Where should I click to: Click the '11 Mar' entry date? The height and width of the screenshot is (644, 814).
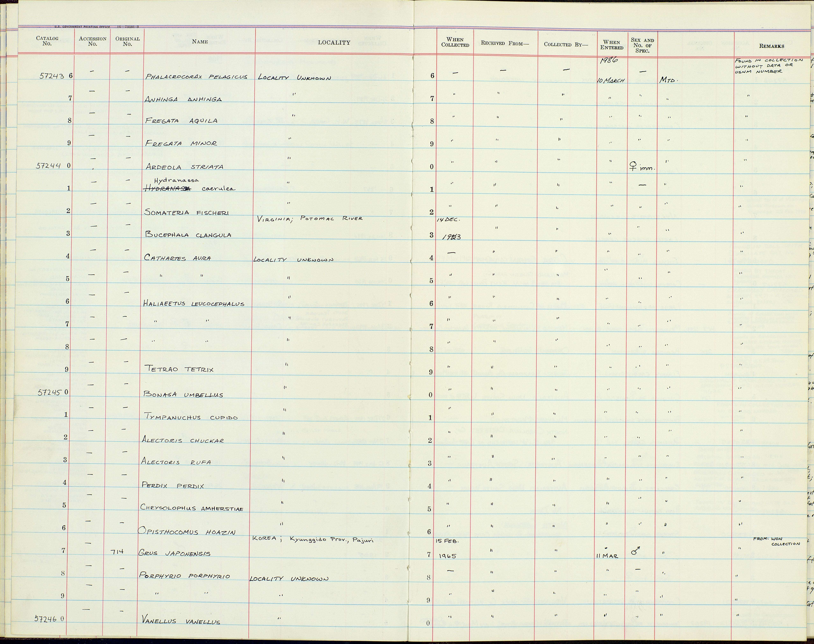point(607,556)
